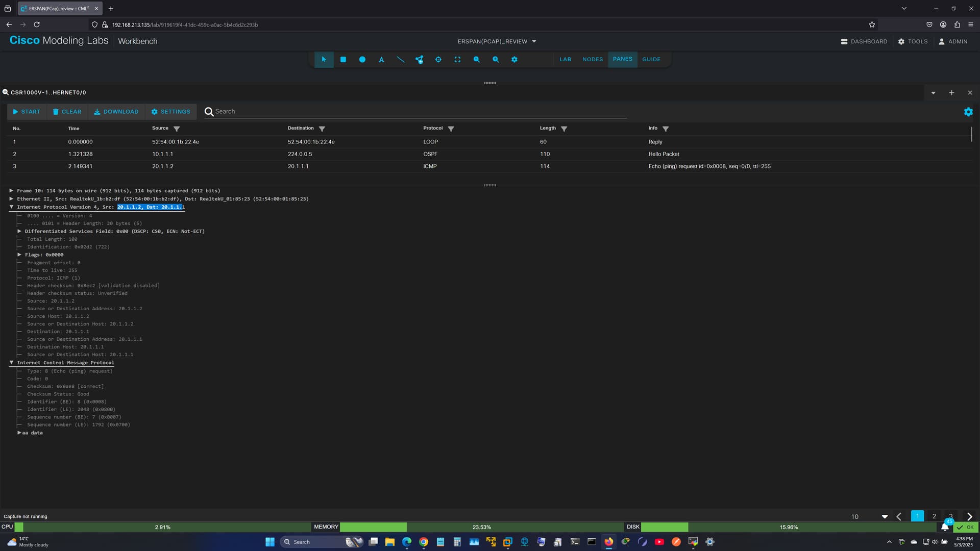Close the capture pane

tap(970, 93)
